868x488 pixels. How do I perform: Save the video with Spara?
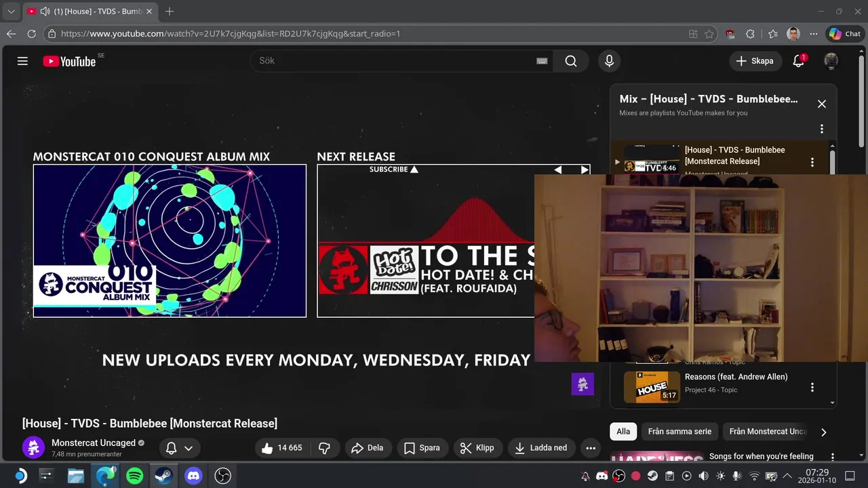coord(422,448)
